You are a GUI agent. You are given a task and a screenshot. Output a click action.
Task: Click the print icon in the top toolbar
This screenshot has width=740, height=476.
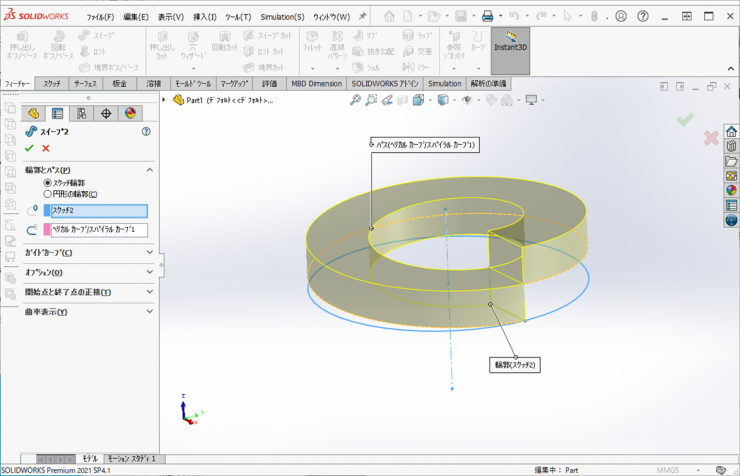tap(487, 16)
